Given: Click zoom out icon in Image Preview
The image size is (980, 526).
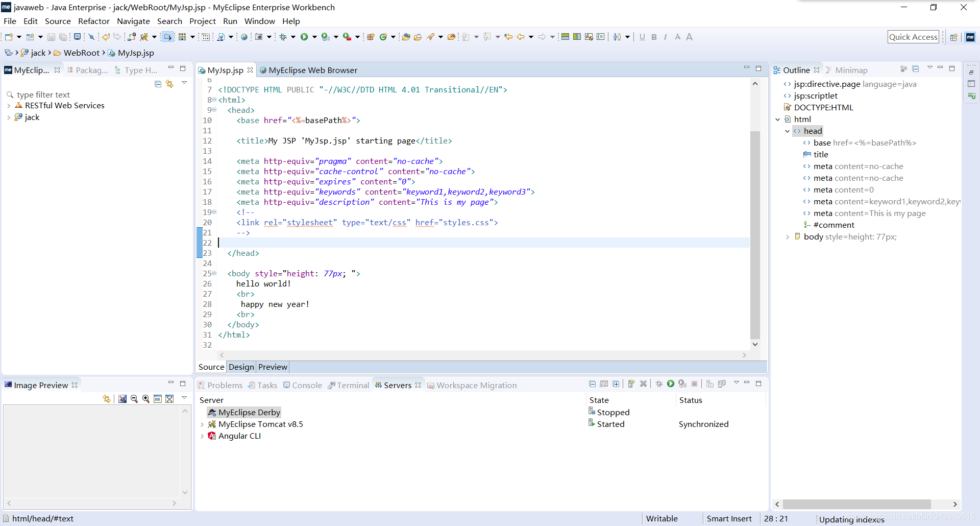Looking at the screenshot, I should [134, 399].
